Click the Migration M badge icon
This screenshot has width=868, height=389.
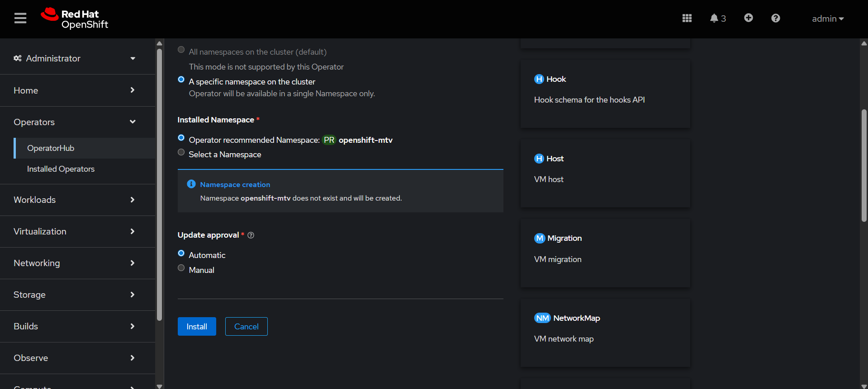click(539, 238)
